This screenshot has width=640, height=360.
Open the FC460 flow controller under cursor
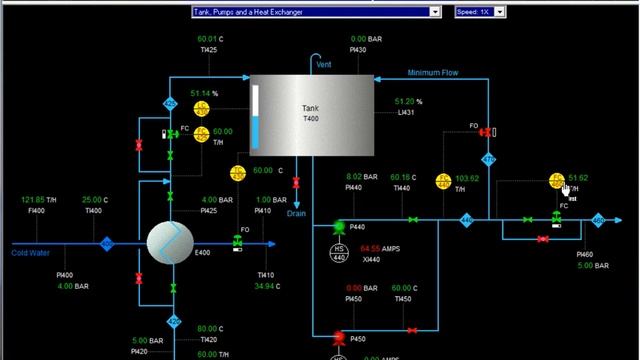[557, 181]
